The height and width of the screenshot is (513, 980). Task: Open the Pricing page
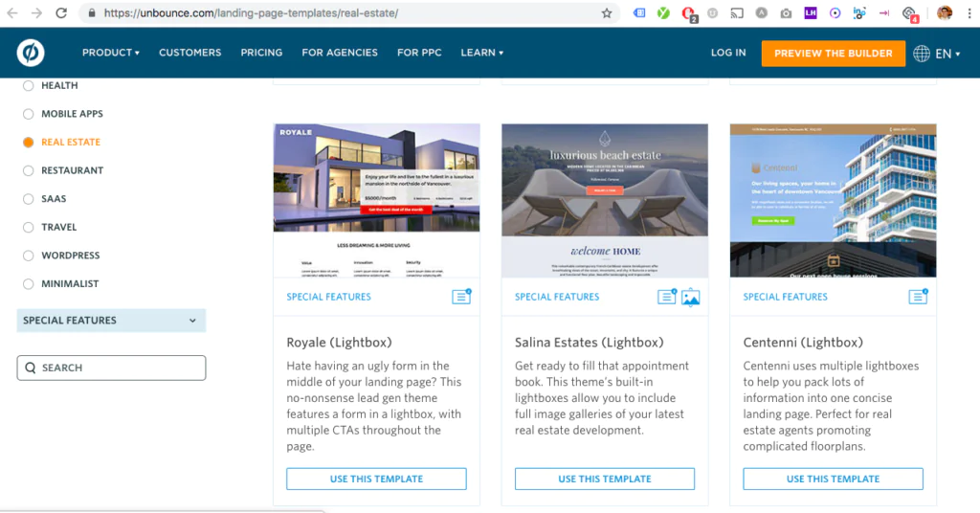coord(261,53)
